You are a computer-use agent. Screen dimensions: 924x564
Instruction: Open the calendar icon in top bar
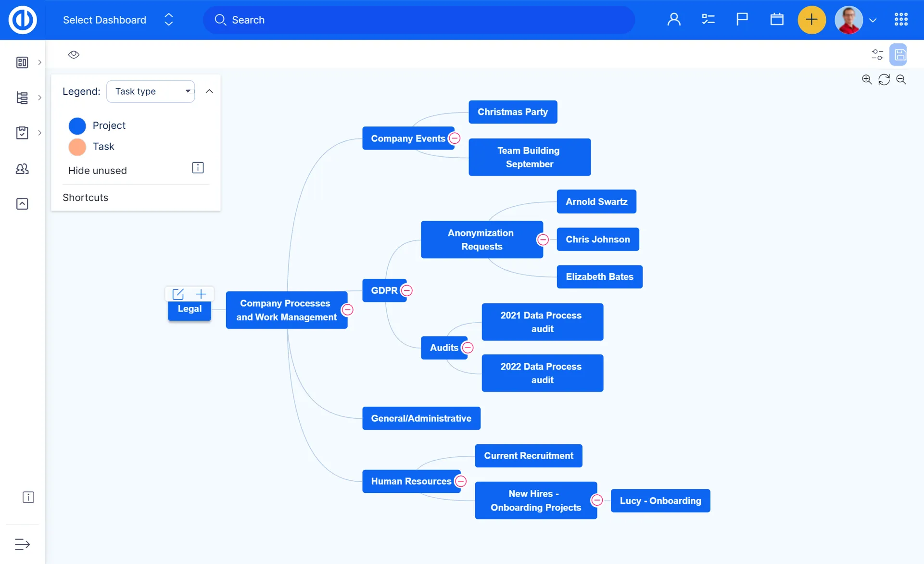pos(777,20)
